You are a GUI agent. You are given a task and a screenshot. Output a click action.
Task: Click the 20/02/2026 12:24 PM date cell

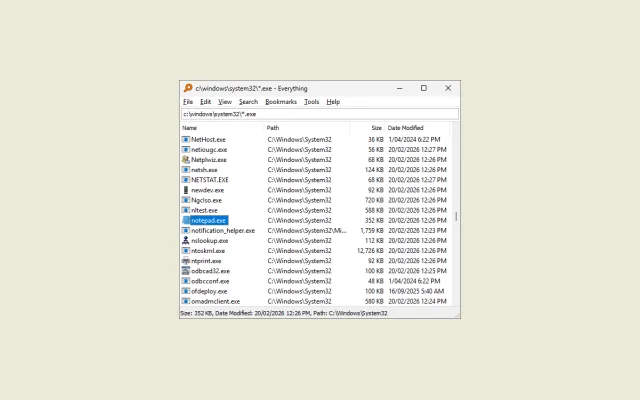point(417,301)
